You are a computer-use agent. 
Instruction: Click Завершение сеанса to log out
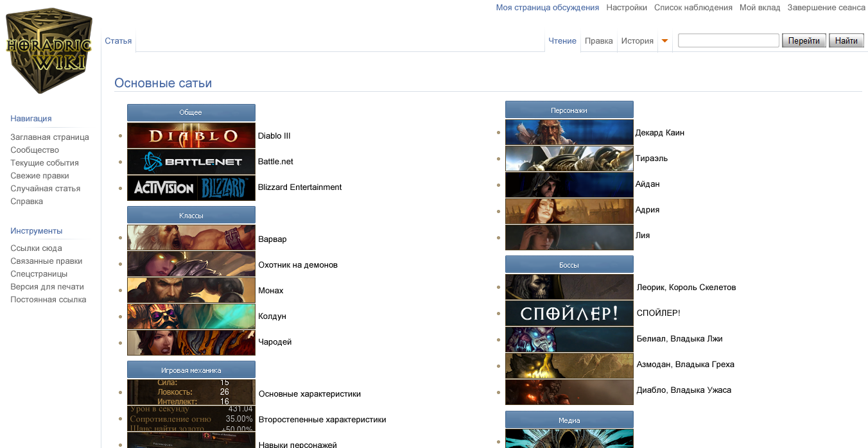826,8
